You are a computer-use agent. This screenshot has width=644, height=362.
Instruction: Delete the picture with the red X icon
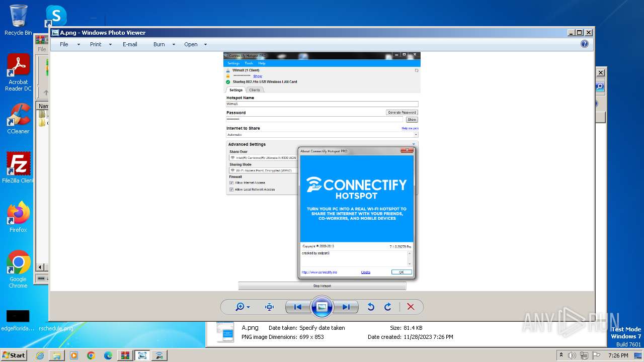click(411, 307)
